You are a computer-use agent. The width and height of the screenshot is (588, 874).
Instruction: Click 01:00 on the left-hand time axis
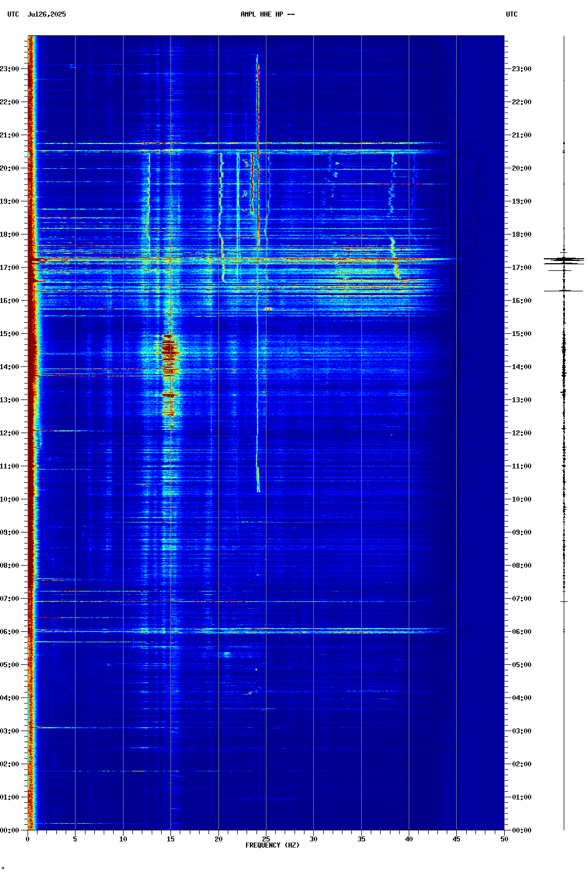tap(9, 797)
